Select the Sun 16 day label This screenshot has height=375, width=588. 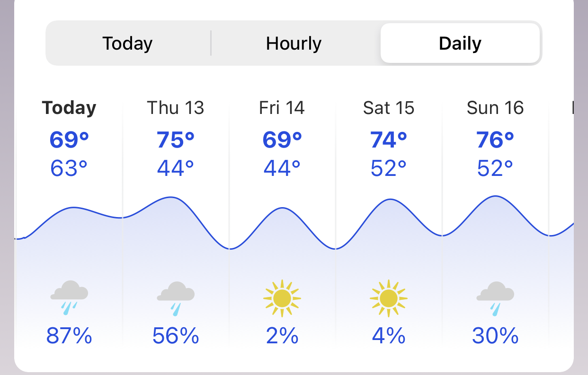[x=495, y=108]
